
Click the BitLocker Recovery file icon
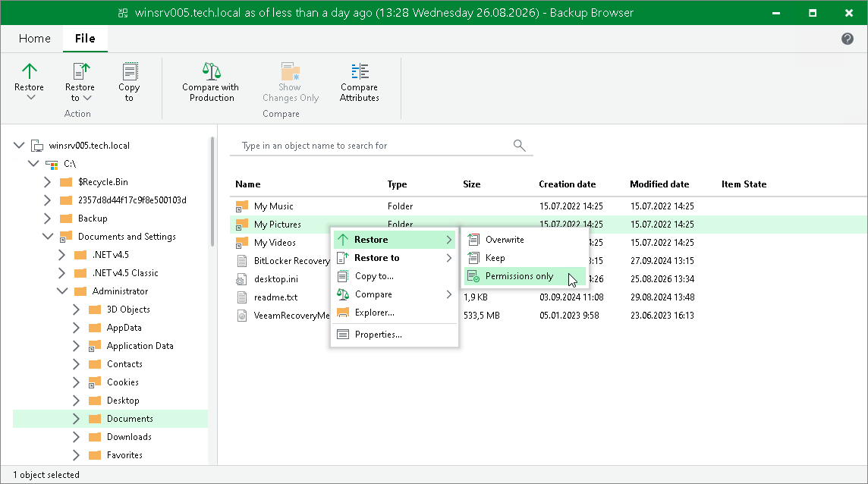pos(242,261)
